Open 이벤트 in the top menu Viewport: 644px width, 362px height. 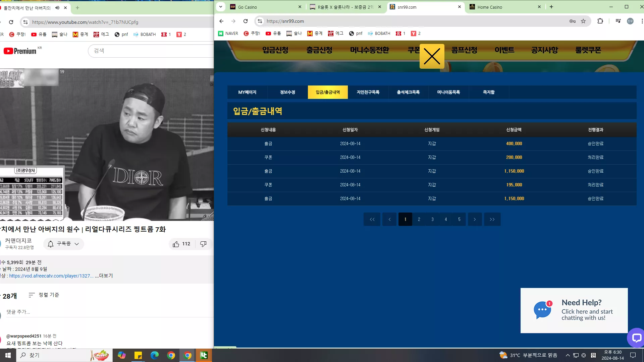504,50
